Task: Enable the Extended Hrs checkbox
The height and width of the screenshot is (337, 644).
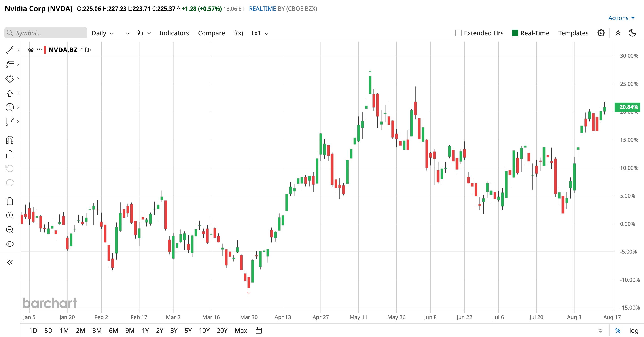Action: click(458, 33)
